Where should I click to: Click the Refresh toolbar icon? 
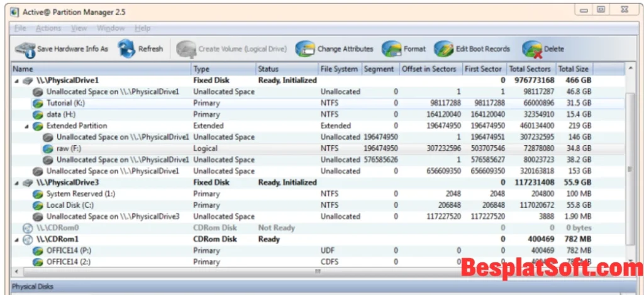pyautogui.click(x=126, y=49)
